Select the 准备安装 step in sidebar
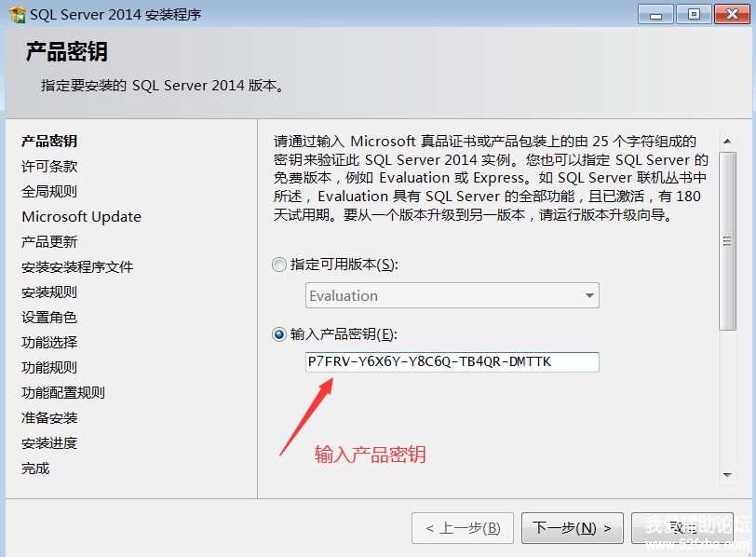The width and height of the screenshot is (756, 557). 49,417
